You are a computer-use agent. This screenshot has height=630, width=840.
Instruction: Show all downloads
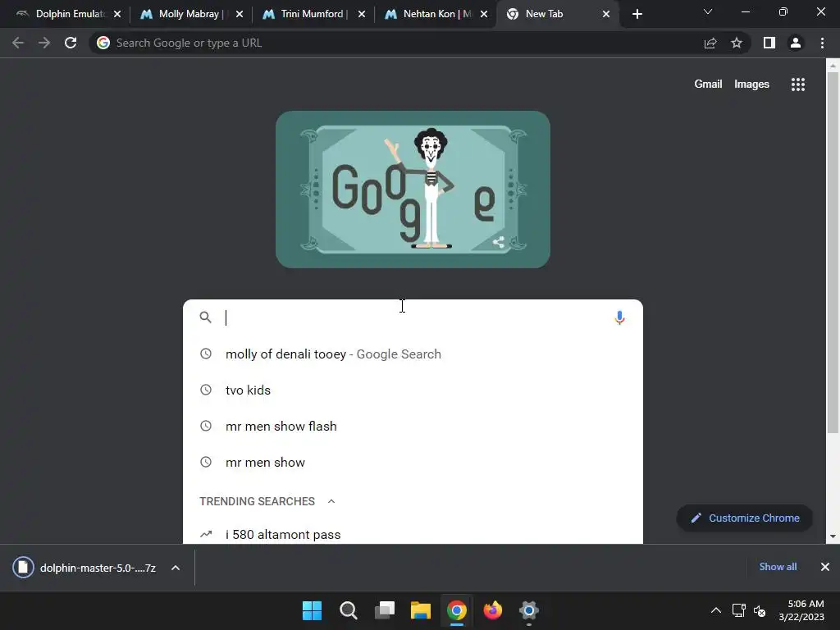coord(778,567)
